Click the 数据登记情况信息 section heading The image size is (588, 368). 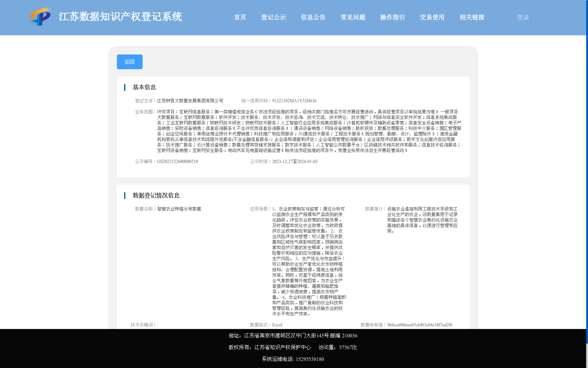pyautogui.click(x=156, y=195)
